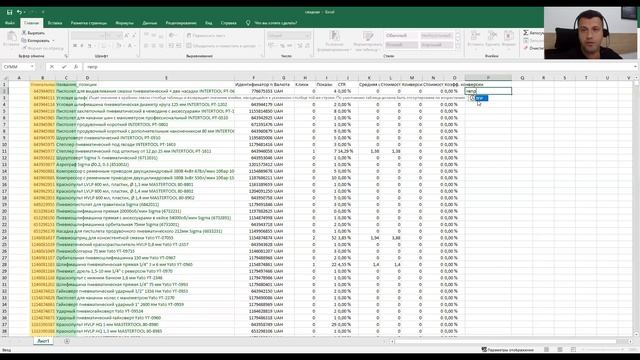This screenshot has height=360, width=640.
Task: Click the Undo arrow in the title bar
Action: click(x=19, y=12)
